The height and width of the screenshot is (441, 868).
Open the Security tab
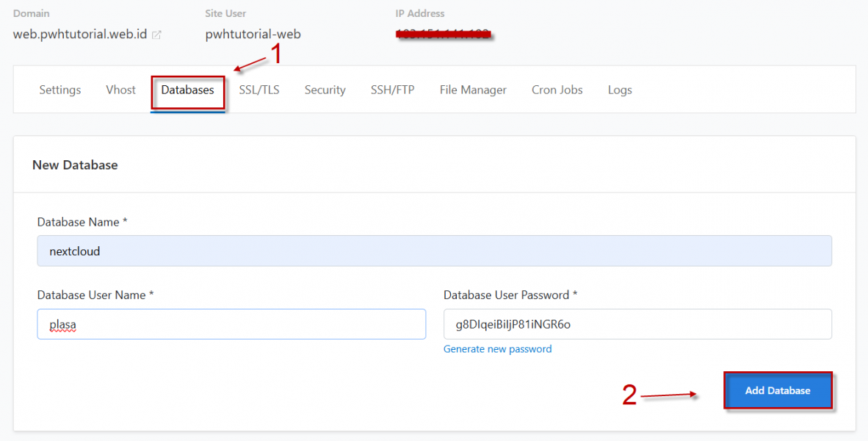pos(325,90)
